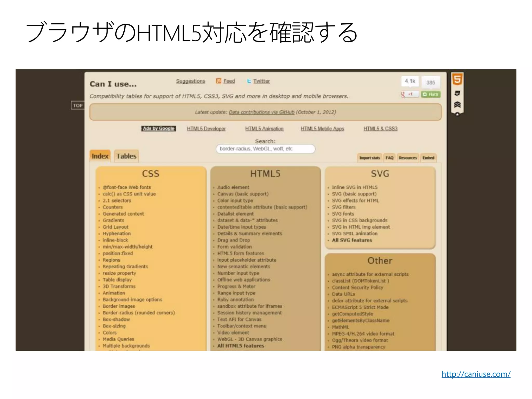Click the green Flattr button
This screenshot has width=532, height=399.
click(x=431, y=94)
